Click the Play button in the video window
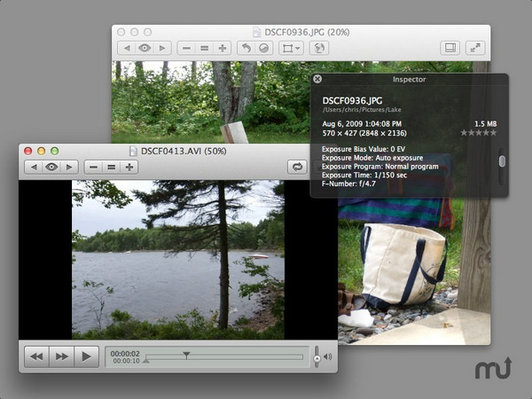Viewport: 532px width, 399px height. (x=86, y=356)
